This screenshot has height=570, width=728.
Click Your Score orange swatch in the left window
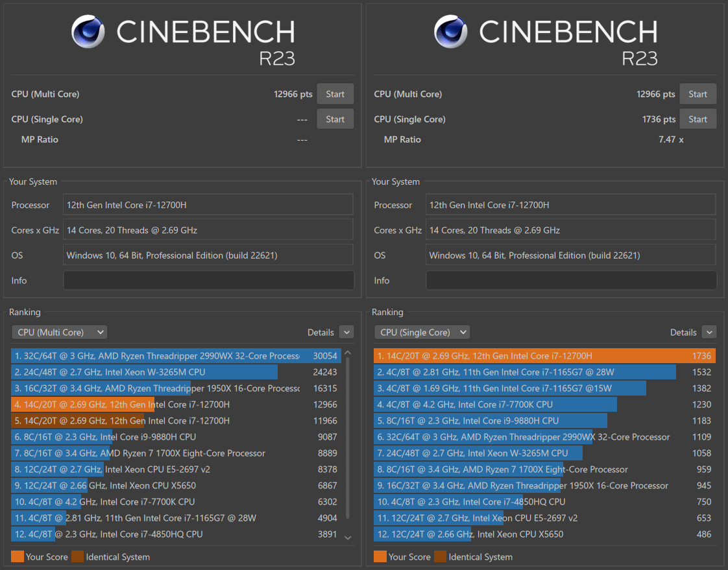(x=17, y=556)
